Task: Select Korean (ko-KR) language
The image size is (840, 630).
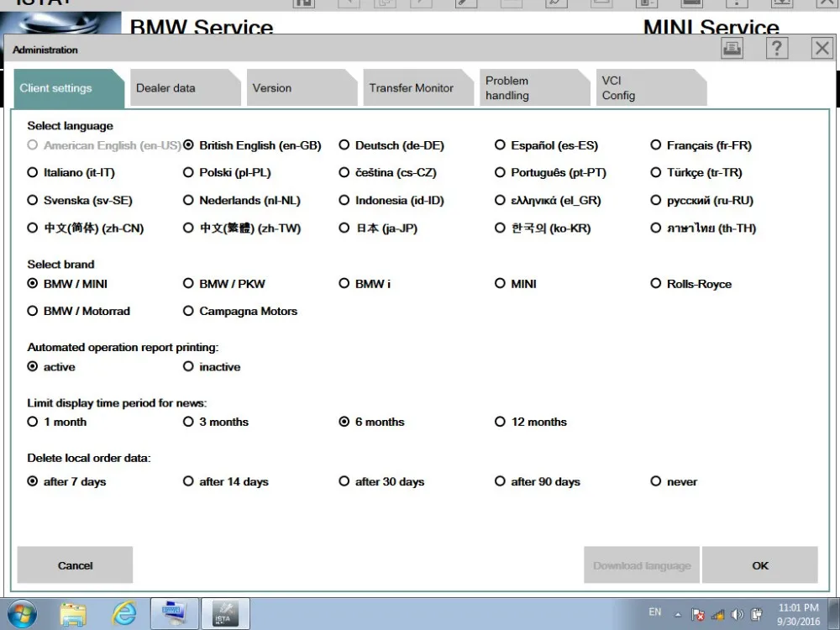Action: [x=543, y=228]
